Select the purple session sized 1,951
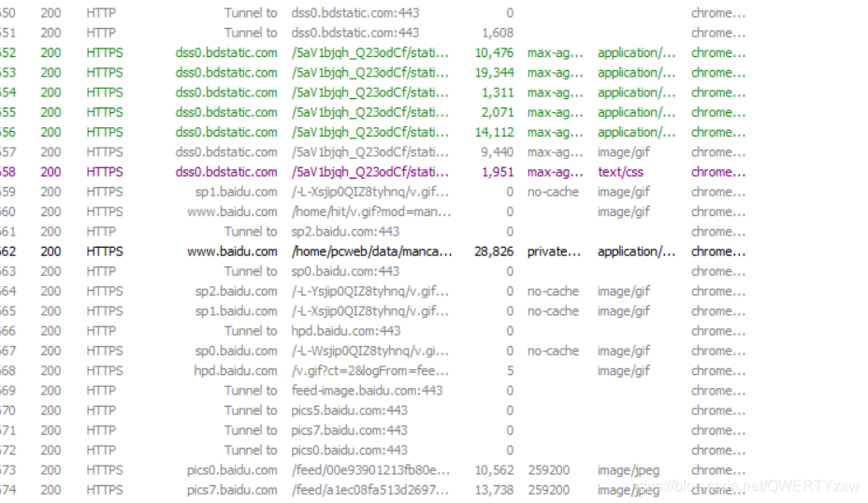The image size is (868, 503). pyautogui.click(x=372, y=172)
